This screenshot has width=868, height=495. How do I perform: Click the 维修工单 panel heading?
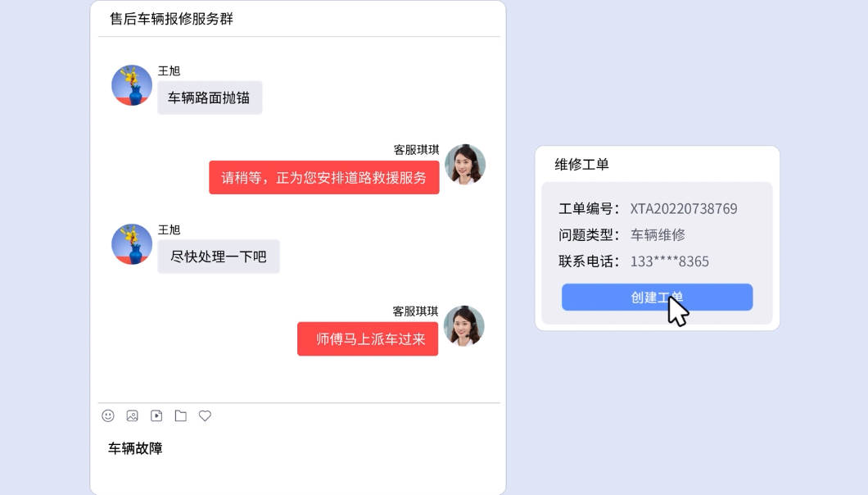[582, 165]
